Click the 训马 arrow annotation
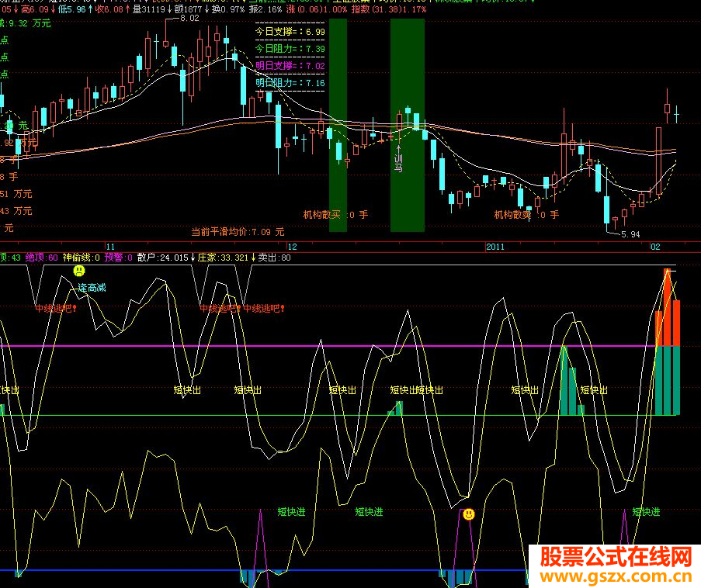The height and width of the screenshot is (588, 701). (398, 157)
